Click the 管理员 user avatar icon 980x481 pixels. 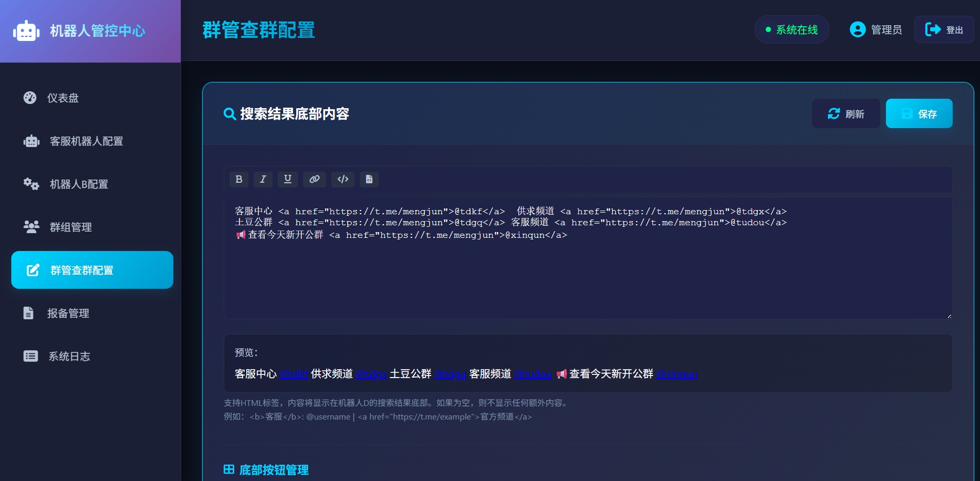pyautogui.click(x=857, y=29)
